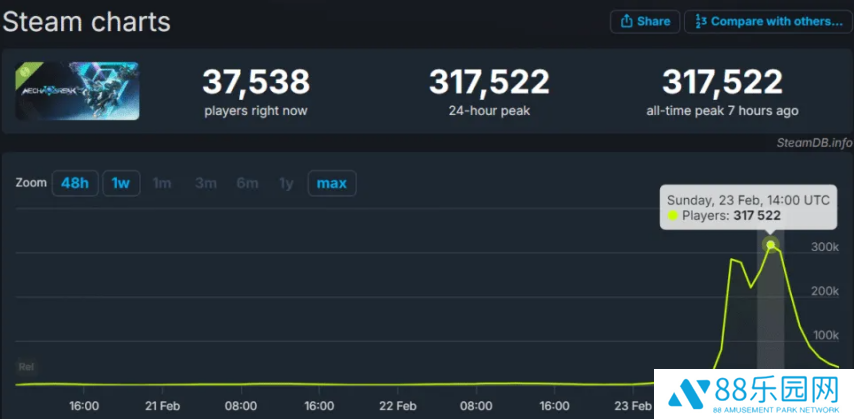Screen dimensions: 854x419
Task: Click the Rel release marker on chart
Action: tap(26, 367)
